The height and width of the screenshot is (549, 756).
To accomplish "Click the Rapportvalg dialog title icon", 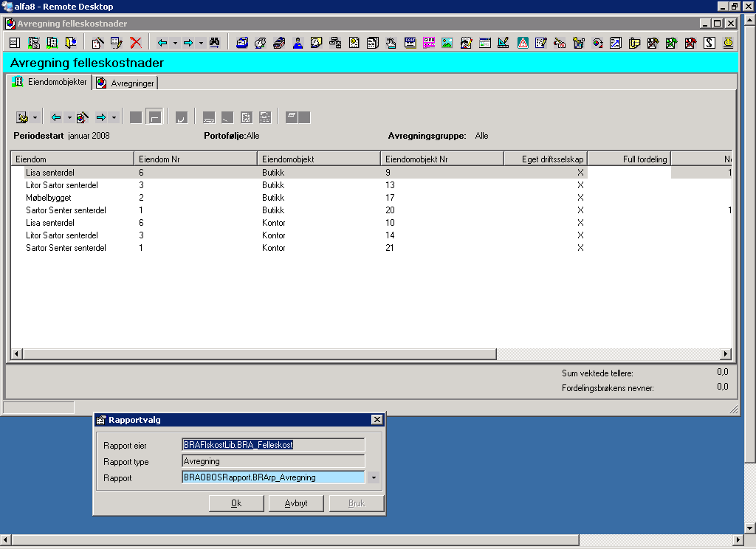I will 100,420.
